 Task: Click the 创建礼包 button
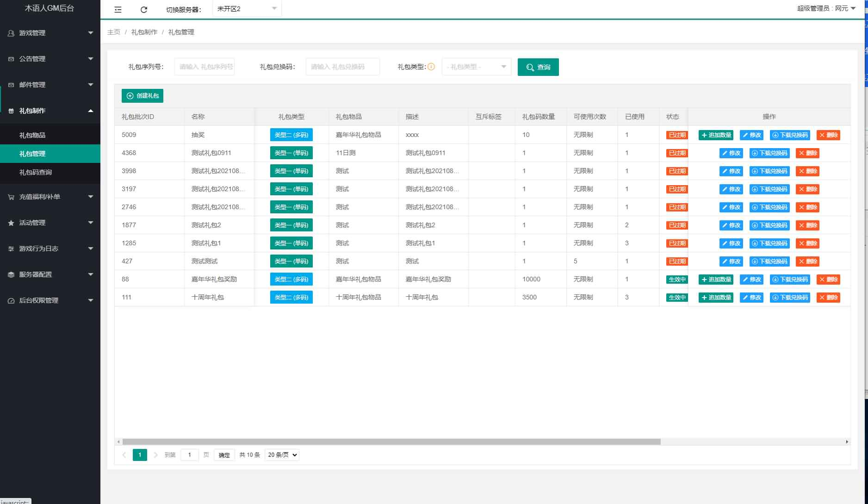tap(143, 96)
